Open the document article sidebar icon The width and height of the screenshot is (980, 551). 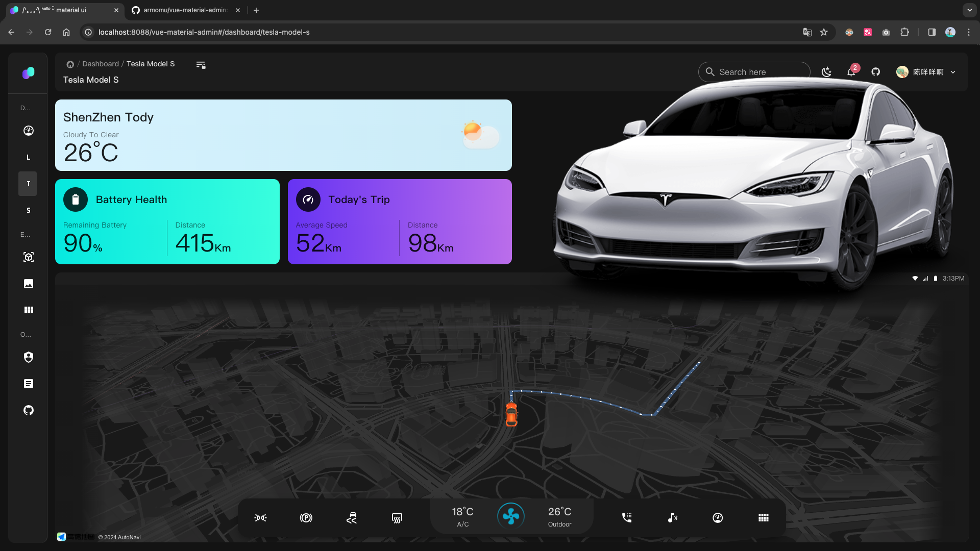[x=29, y=384]
